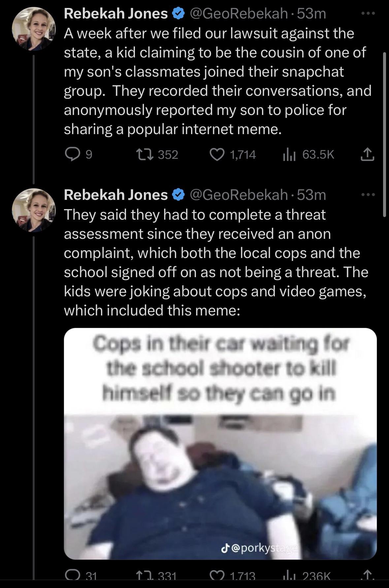Open @GeoRebekah handle on the second tweet
Image resolution: width=389 pixels, height=588 pixels.
tap(238, 195)
